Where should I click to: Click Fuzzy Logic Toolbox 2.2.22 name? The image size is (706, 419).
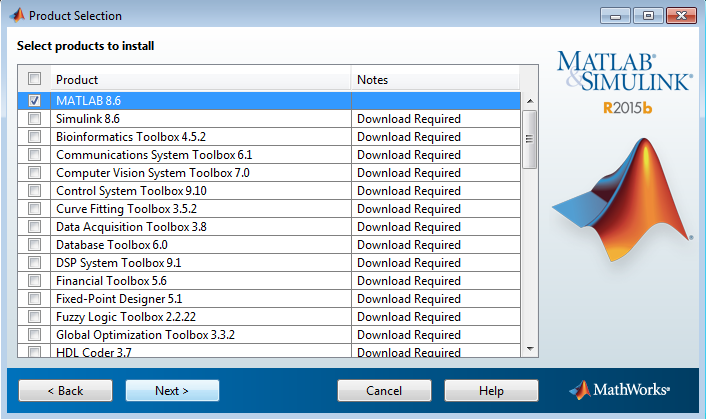126,317
